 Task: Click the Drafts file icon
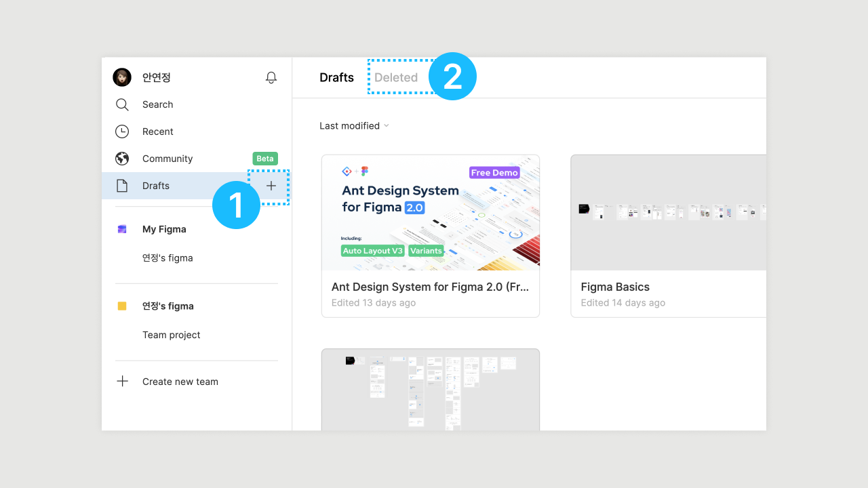(x=122, y=186)
